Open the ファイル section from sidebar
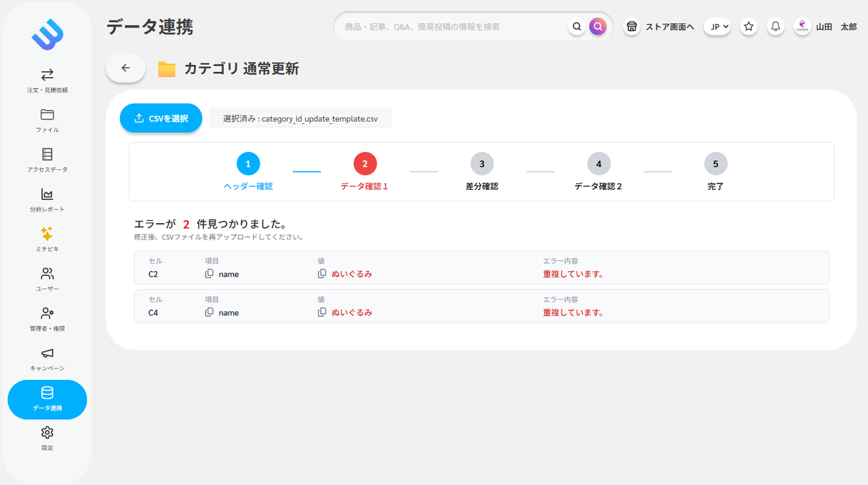Image resolution: width=868 pixels, height=485 pixels. pos(47,120)
